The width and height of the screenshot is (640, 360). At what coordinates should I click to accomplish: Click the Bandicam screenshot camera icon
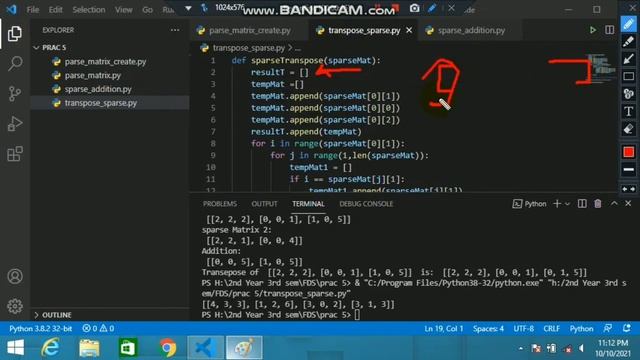pyautogui.click(x=414, y=8)
